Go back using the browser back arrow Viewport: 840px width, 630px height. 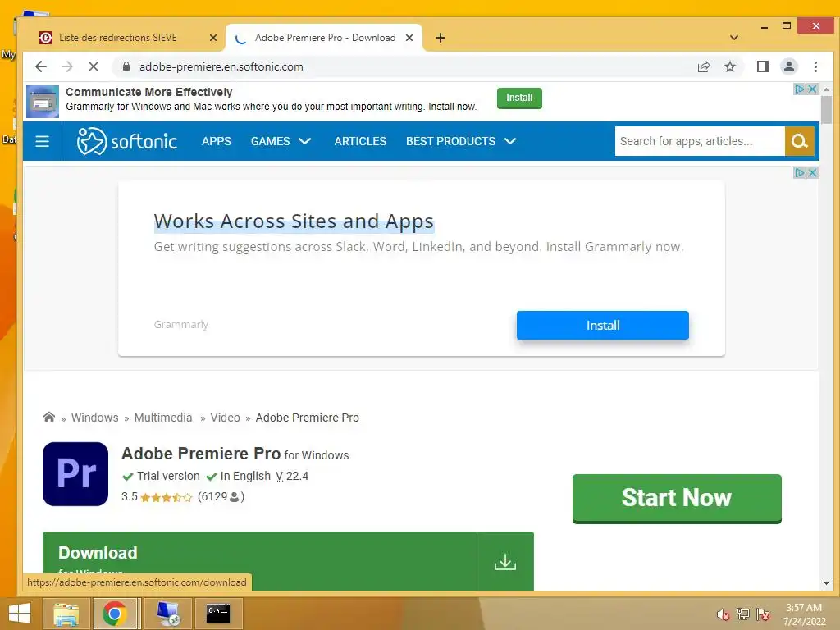click(41, 66)
